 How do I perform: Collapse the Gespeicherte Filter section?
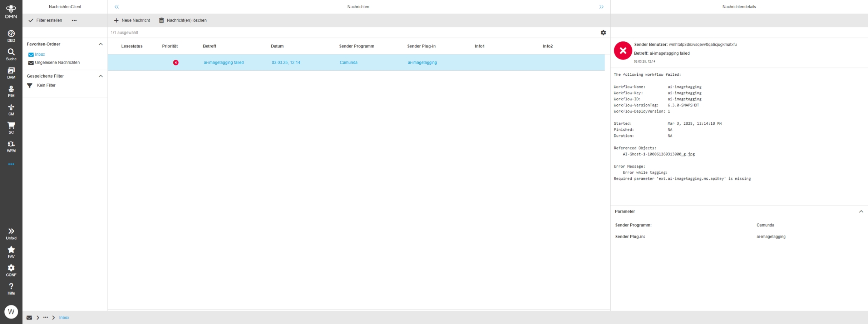100,76
